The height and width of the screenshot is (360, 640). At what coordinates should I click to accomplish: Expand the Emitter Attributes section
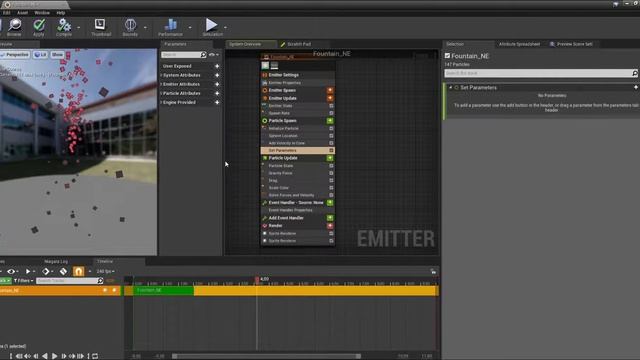coord(162,84)
